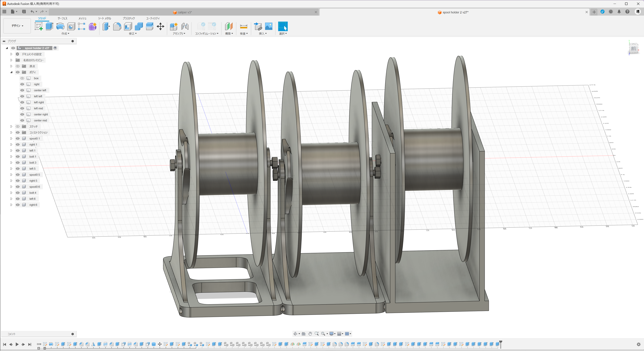The height and width of the screenshot is (351, 644).
Task: Open the 修正 menu label
Action: (x=132, y=33)
